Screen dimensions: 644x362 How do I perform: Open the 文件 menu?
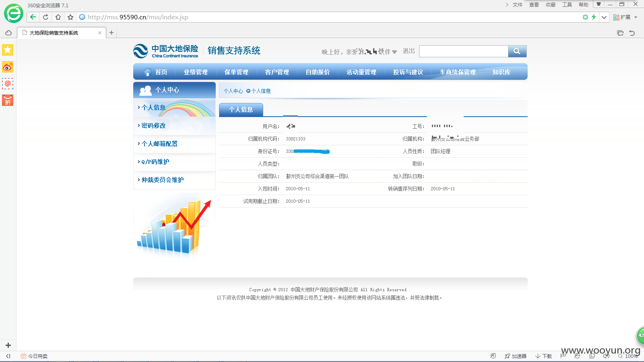point(518,5)
